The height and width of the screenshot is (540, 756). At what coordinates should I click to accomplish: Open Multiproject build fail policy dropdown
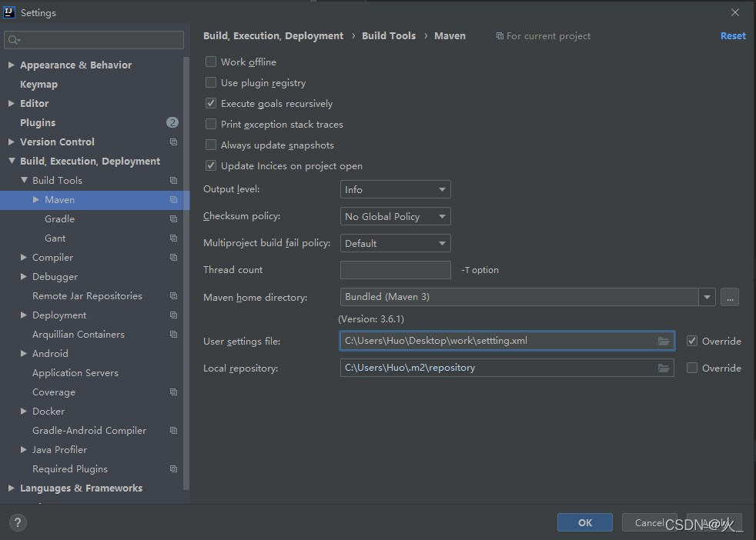pyautogui.click(x=396, y=243)
